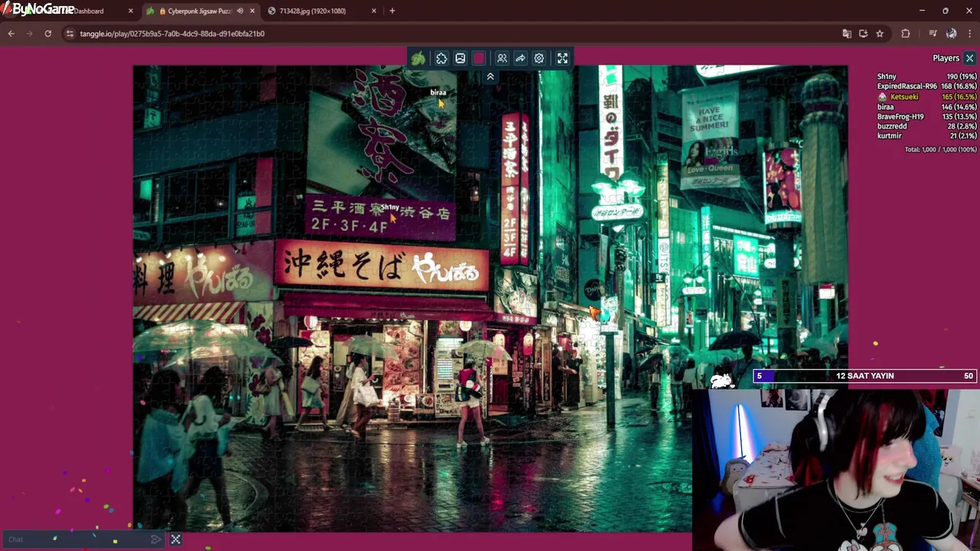This screenshot has width=980, height=551.
Task: Open a new browser tab
Action: tap(392, 11)
